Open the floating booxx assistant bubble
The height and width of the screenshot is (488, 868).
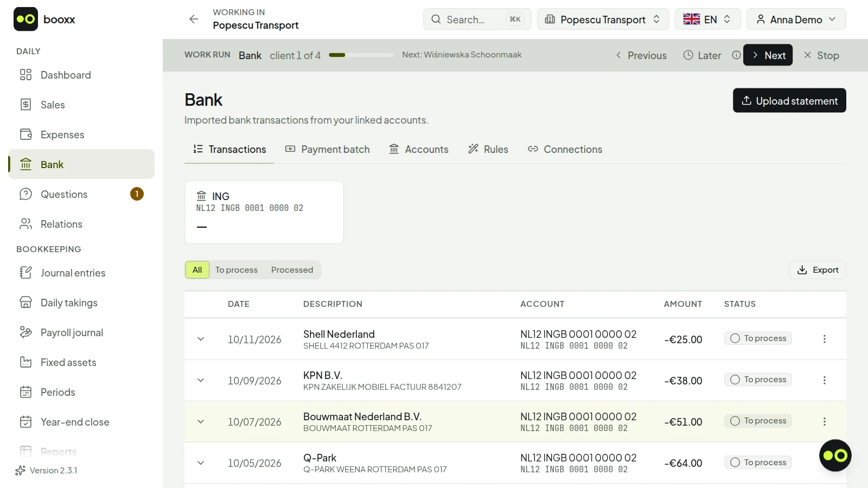(835, 455)
